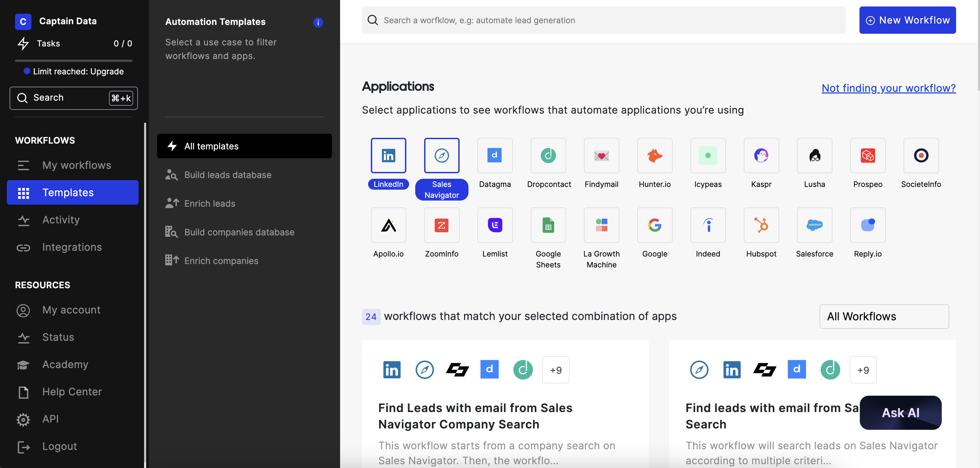
Task: Select the Dropcontact application icon
Action: [548, 155]
